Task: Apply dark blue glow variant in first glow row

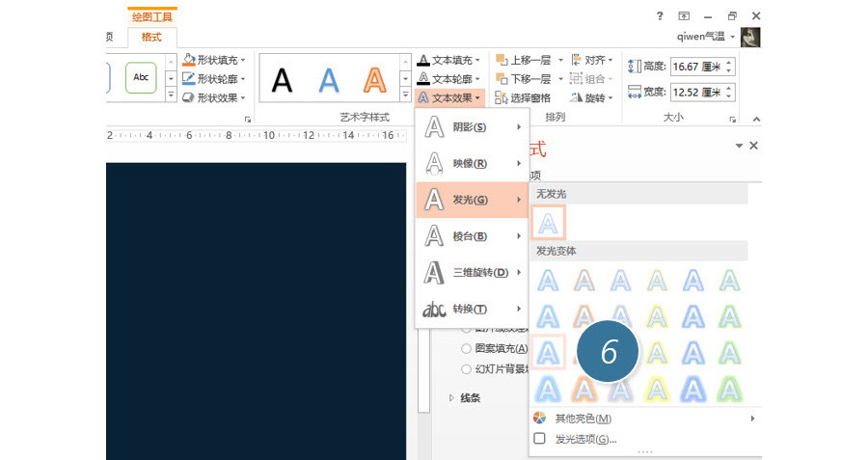Action: tap(693, 281)
